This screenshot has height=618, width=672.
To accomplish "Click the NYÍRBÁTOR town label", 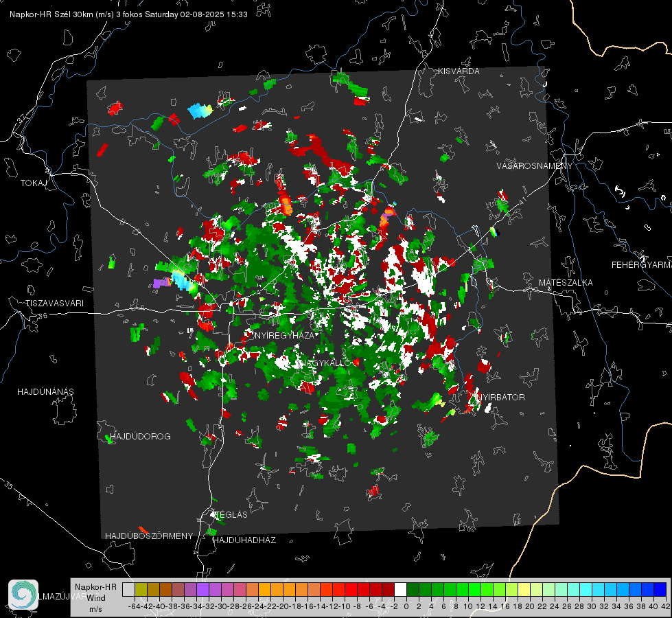I will coord(500,398).
